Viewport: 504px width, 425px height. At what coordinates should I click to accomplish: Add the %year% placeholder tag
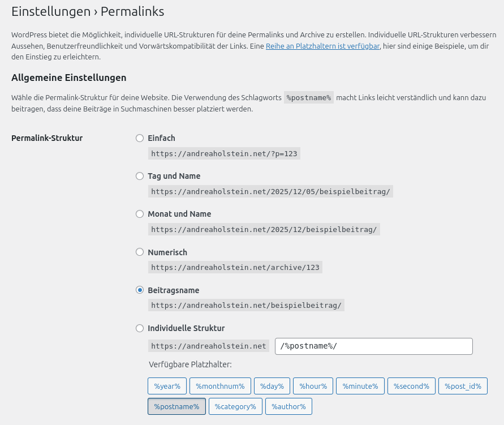click(x=167, y=387)
